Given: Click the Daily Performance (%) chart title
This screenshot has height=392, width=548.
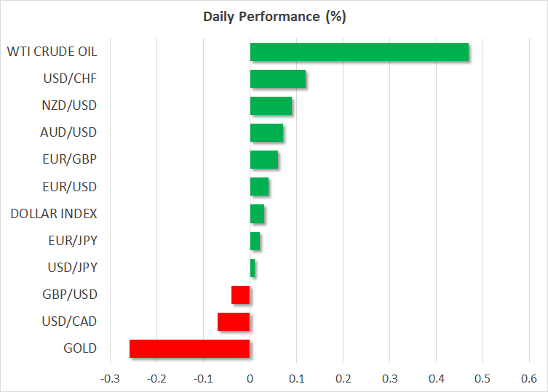Looking at the screenshot, I should point(274,17).
